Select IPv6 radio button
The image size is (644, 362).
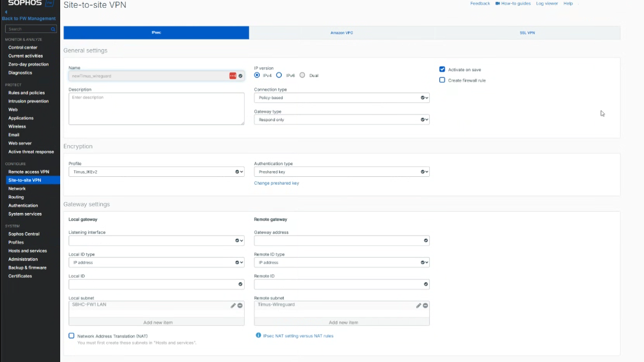click(280, 75)
